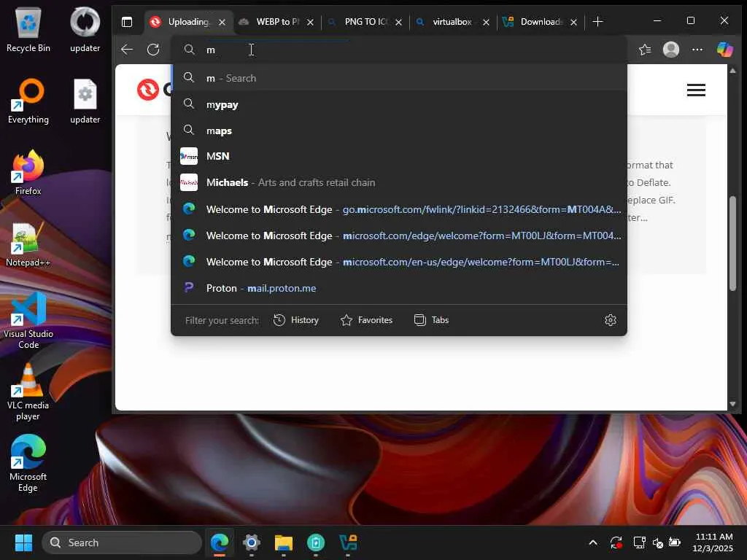Screen dimensions: 747x560
Task: Open Edge tab actions menu icon
Action: 127,22
